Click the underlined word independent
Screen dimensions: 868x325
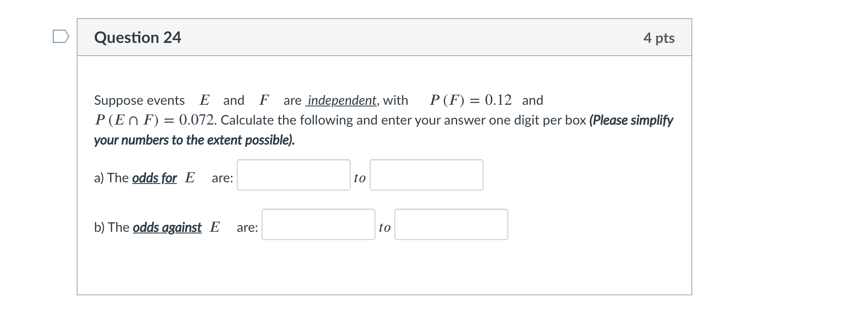click(341, 100)
